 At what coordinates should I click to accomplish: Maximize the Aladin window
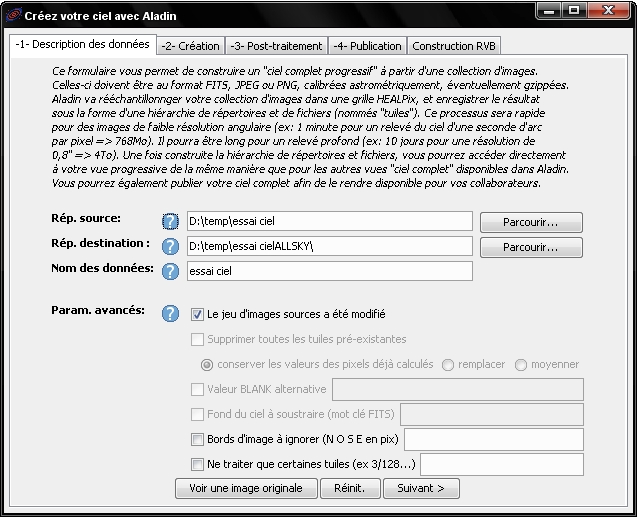click(x=574, y=11)
